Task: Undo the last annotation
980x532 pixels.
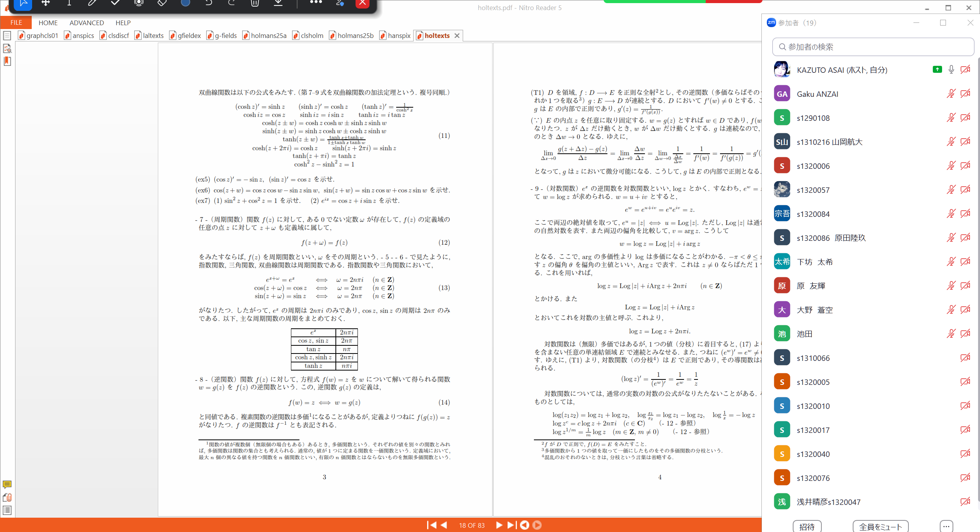Action: coord(208,3)
